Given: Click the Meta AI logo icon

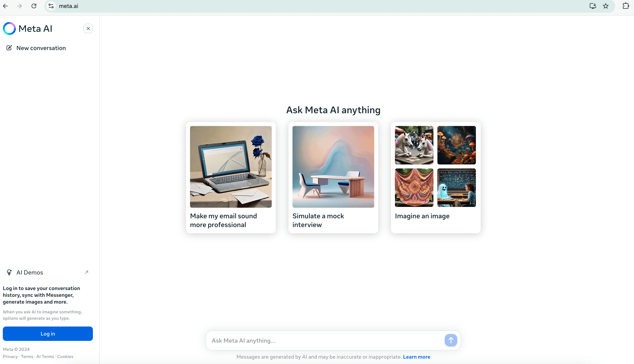Looking at the screenshot, I should (9, 28).
